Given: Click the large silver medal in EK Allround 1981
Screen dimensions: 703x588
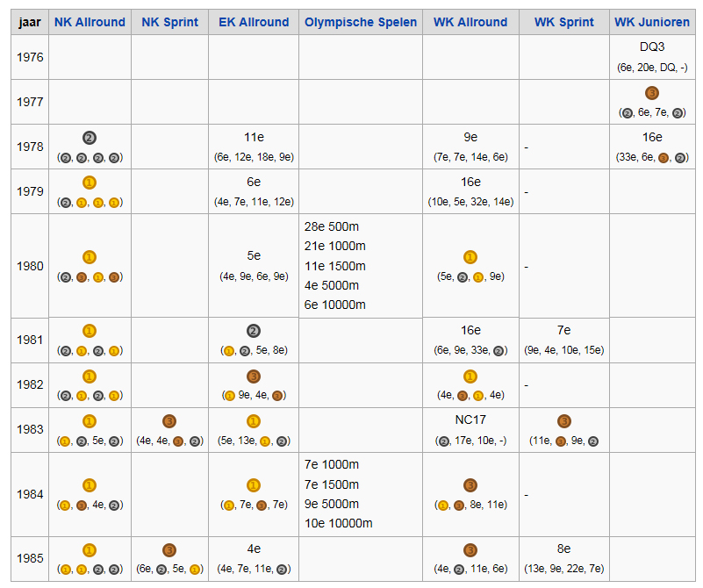Looking at the screenshot, I should coord(254,331).
